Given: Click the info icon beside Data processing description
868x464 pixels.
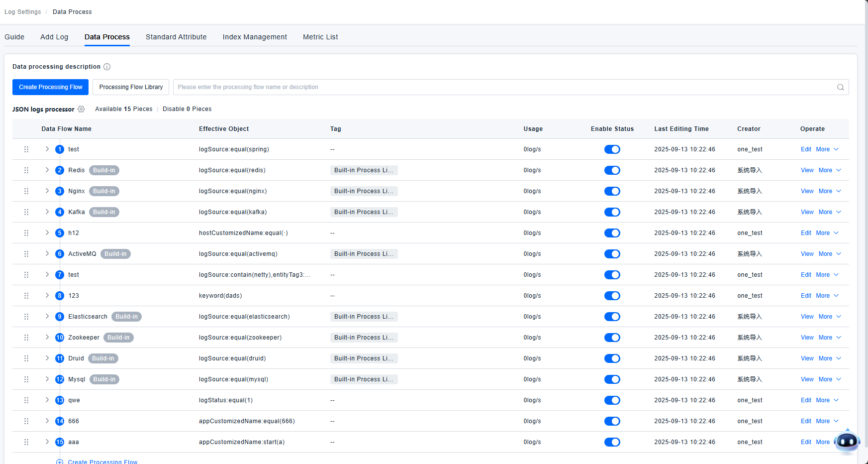Looking at the screenshot, I should point(107,67).
